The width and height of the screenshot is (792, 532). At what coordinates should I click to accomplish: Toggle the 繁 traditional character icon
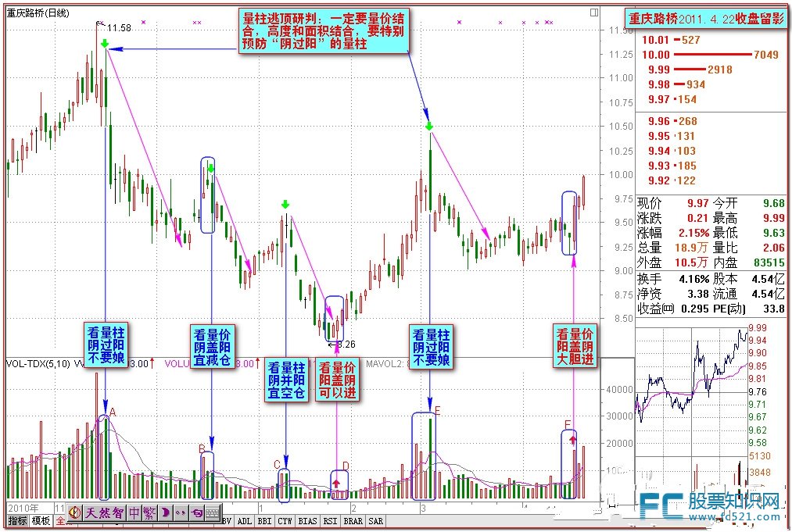tap(149, 512)
